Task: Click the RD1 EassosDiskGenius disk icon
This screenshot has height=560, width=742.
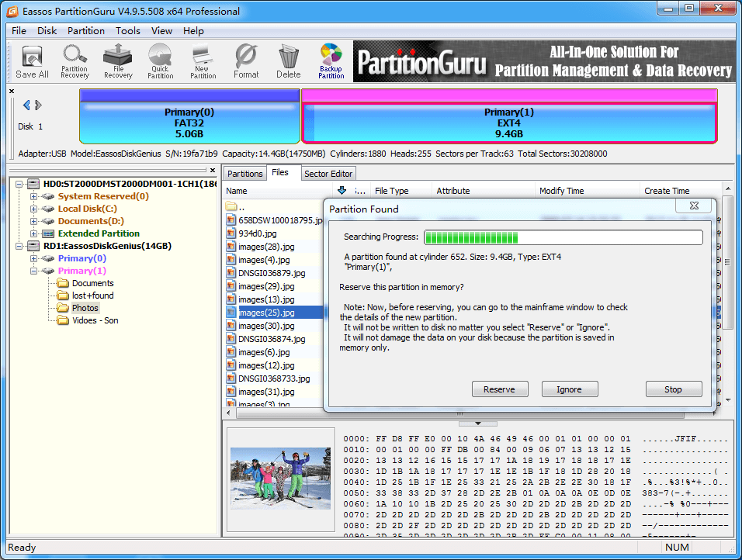Action: (x=33, y=246)
